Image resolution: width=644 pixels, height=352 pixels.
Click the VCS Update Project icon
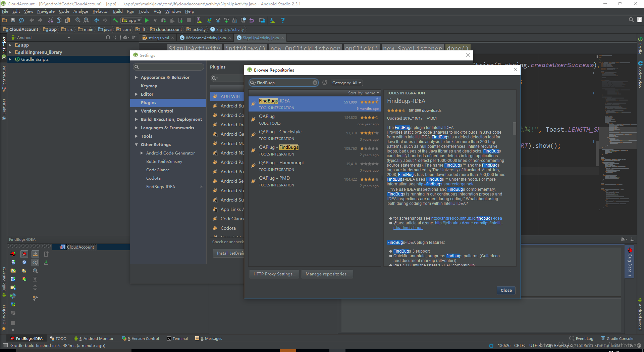218,20
